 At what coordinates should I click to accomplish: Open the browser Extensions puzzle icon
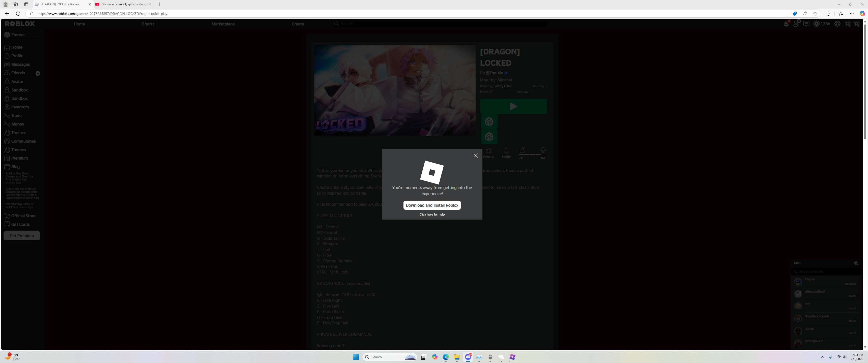[829, 13]
